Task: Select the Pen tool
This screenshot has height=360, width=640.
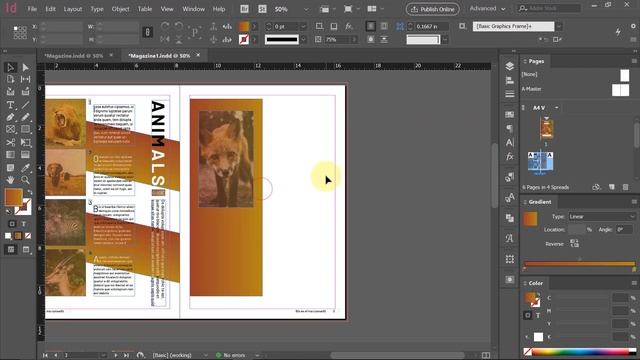Action: (x=11, y=117)
